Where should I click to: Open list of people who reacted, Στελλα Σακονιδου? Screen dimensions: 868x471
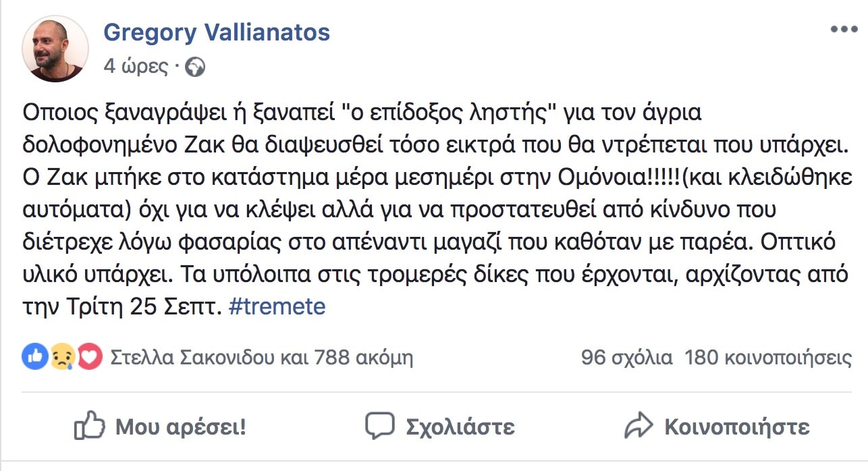click(261, 357)
